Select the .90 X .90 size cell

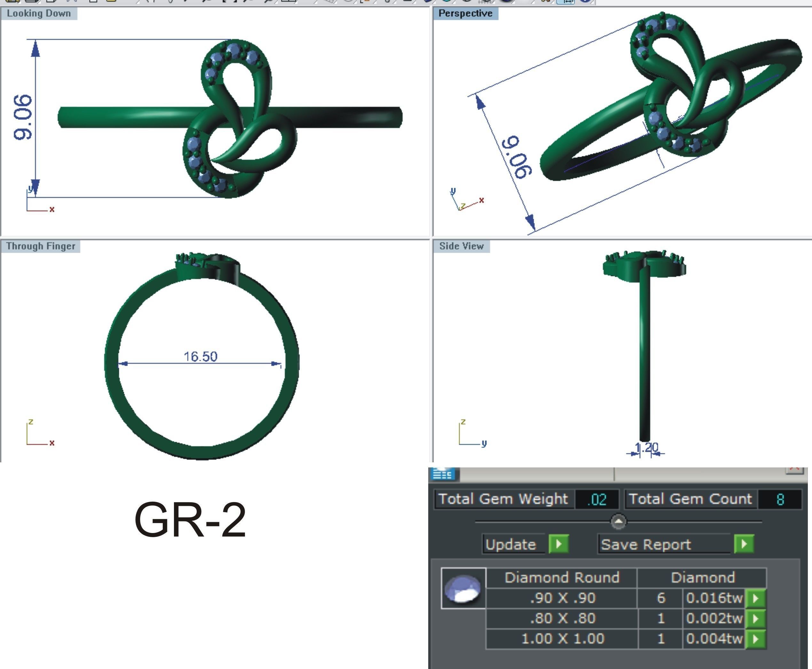tap(562, 598)
